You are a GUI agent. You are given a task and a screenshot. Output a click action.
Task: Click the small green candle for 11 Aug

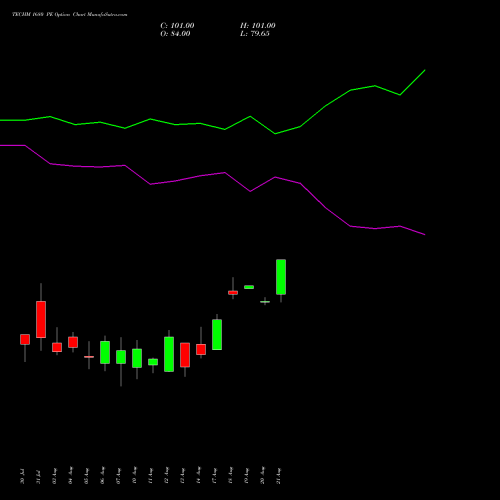(x=153, y=362)
